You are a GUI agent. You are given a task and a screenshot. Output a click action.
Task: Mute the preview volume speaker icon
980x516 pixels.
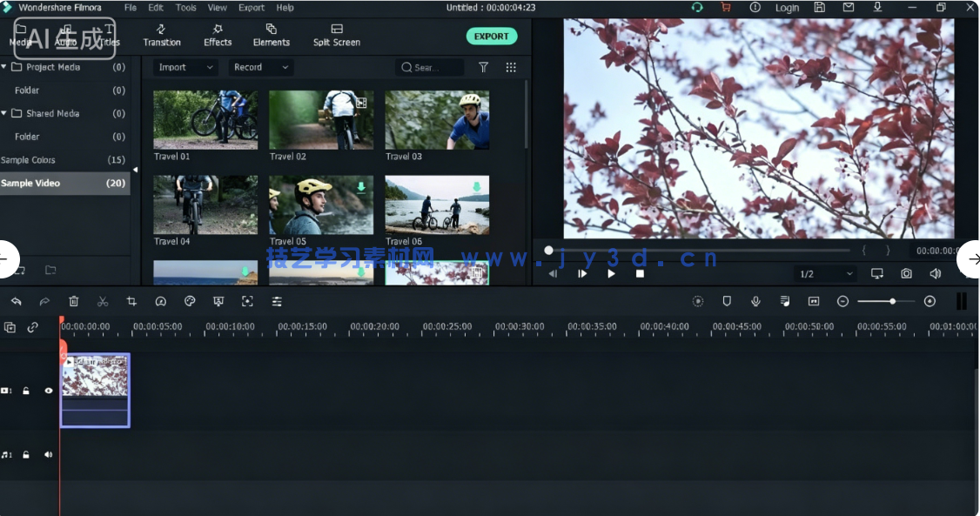tap(935, 273)
